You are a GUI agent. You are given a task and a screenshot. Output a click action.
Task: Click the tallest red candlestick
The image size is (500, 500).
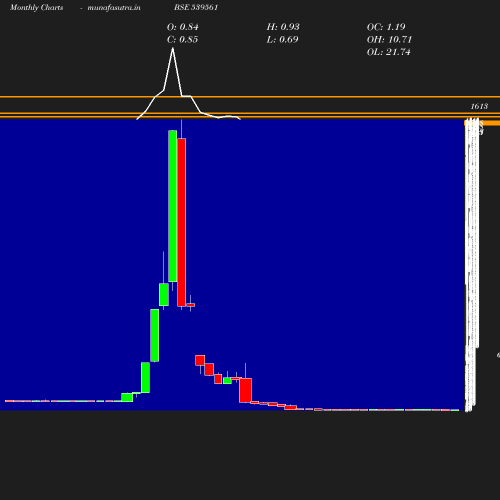(182, 222)
